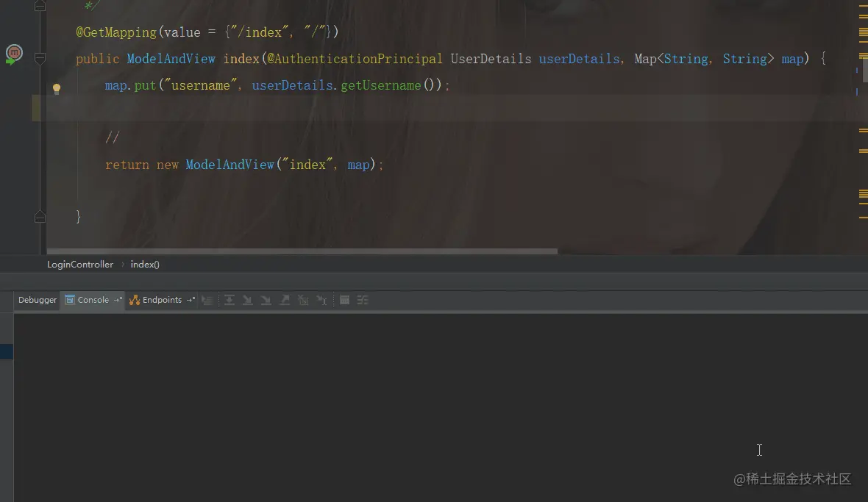Collapse the index method fold marker
This screenshot has height=502, width=868.
tap(40, 59)
